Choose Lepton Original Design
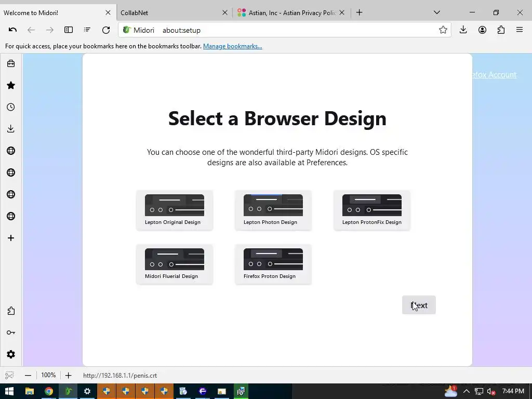Viewport: 532px width, 399px height. point(175,210)
